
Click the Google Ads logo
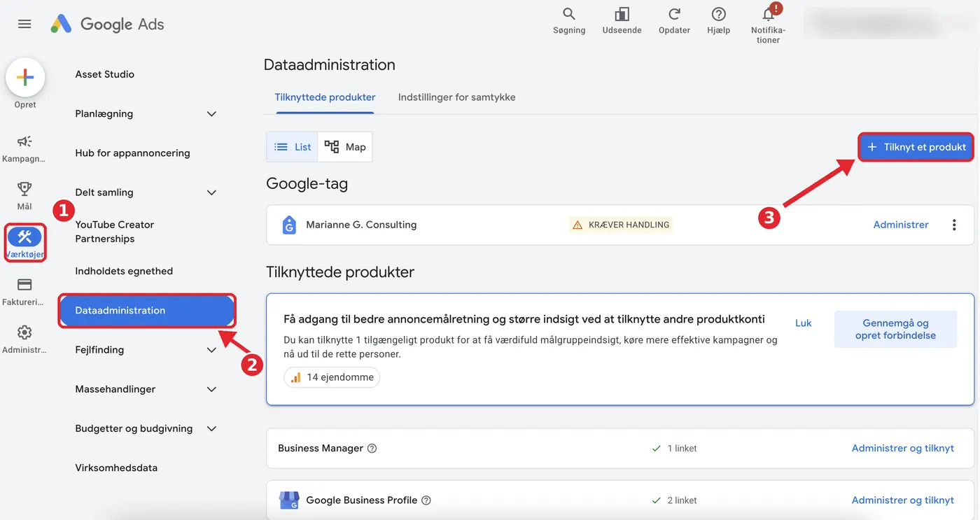click(x=107, y=24)
